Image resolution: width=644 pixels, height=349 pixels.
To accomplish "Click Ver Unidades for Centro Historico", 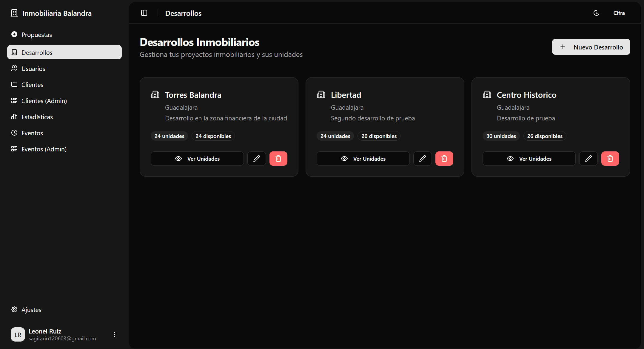I will (x=529, y=159).
